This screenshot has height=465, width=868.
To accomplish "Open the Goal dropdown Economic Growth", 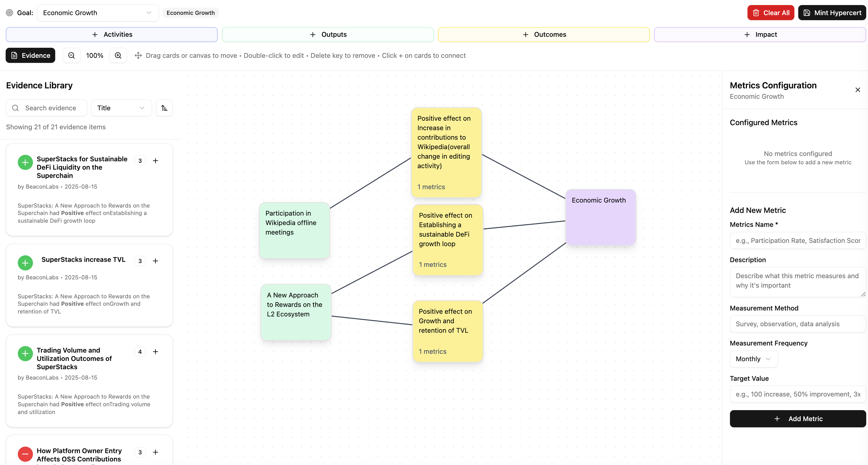I will click(98, 13).
